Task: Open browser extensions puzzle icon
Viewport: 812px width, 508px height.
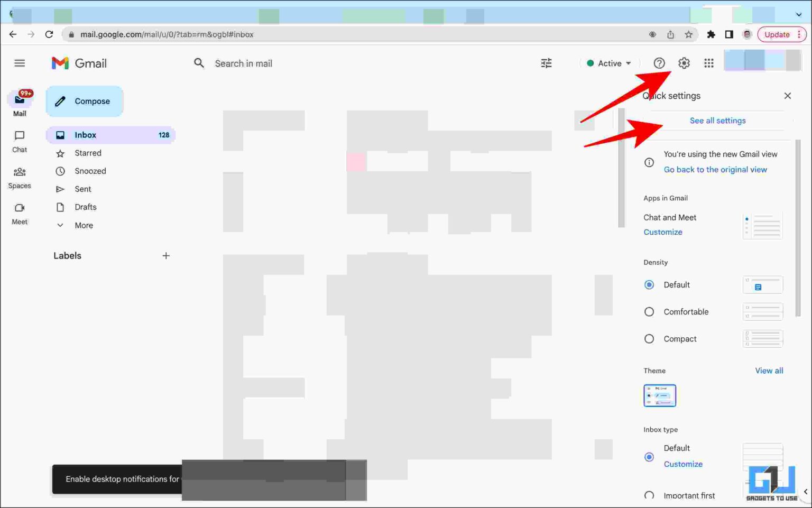Action: (711, 34)
